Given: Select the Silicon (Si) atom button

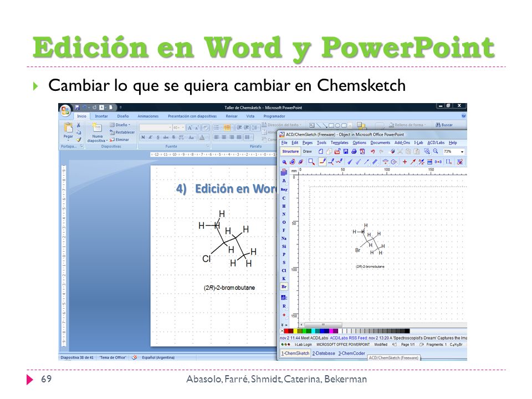Looking at the screenshot, I should (284, 247).
